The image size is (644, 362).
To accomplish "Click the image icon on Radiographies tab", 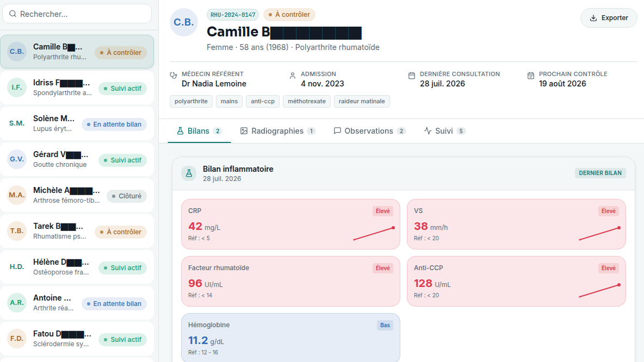I will tap(244, 131).
